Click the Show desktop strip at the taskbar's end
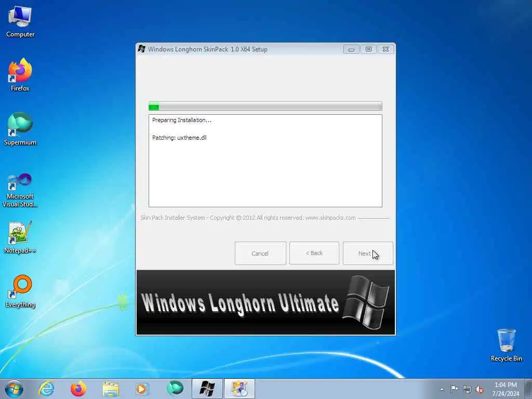Viewport: 532px width, 399px height. click(528, 389)
